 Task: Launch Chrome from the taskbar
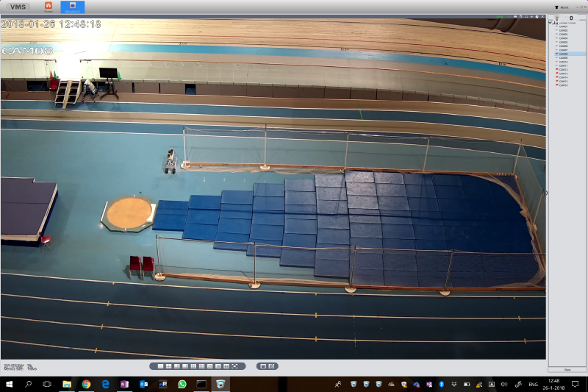(86, 384)
